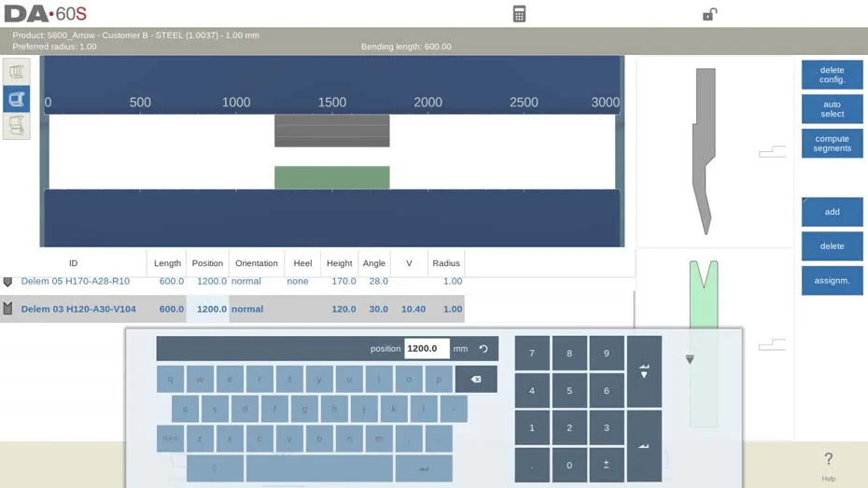The height and width of the screenshot is (488, 868).
Task: Click the undo arrow next to mm
Action: point(483,349)
